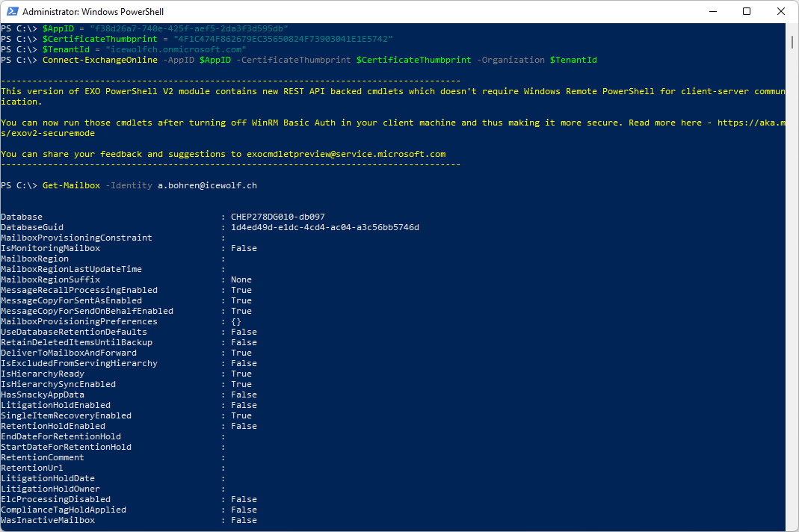Click the RetentionHoldEnabled property
This screenshot has width=799, height=532.
click(x=53, y=426)
